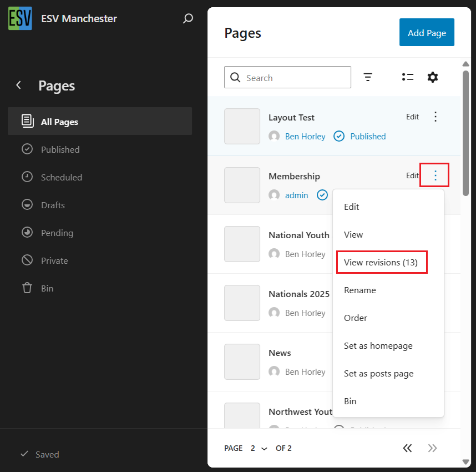Select Rename in the context menu
The height and width of the screenshot is (472, 476).
click(359, 290)
